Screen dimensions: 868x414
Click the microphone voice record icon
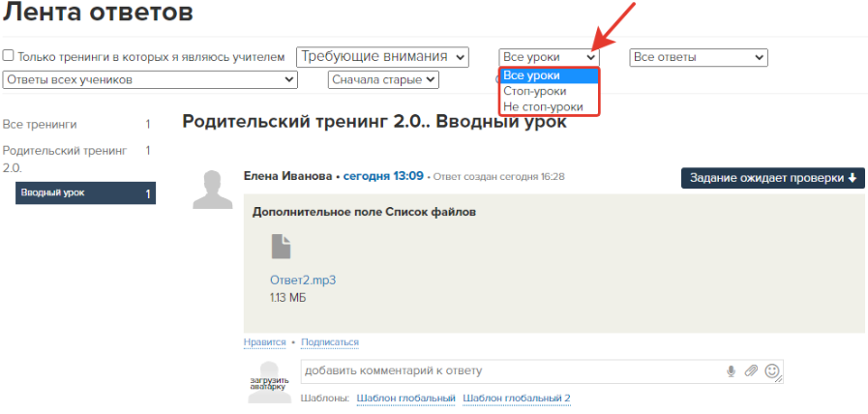[x=732, y=371]
